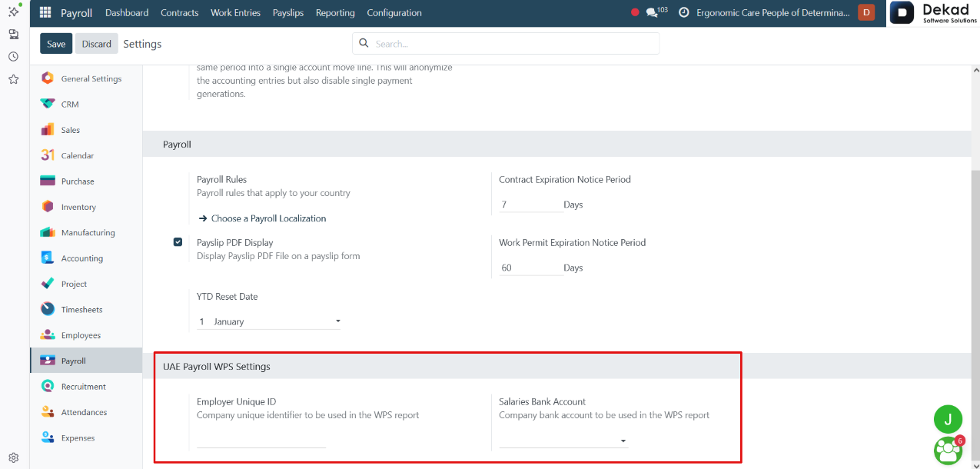The width and height of the screenshot is (980, 469).
Task: Click the gear icon at bottom left
Action: 13,457
